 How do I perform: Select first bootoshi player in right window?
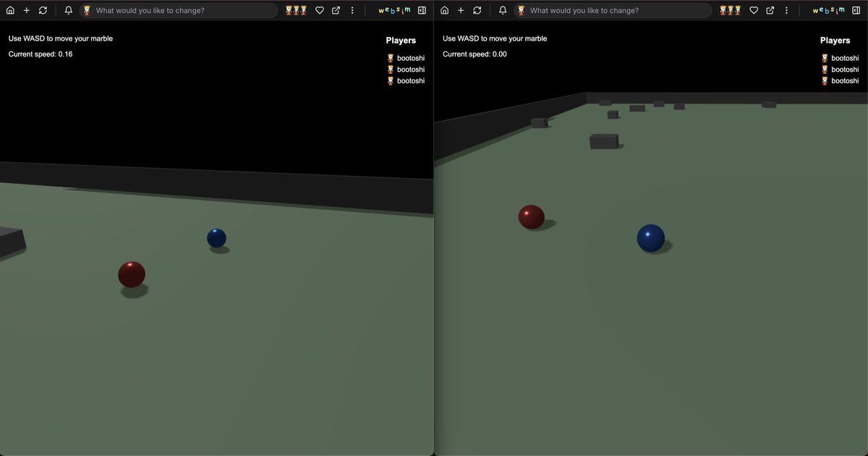[840, 58]
